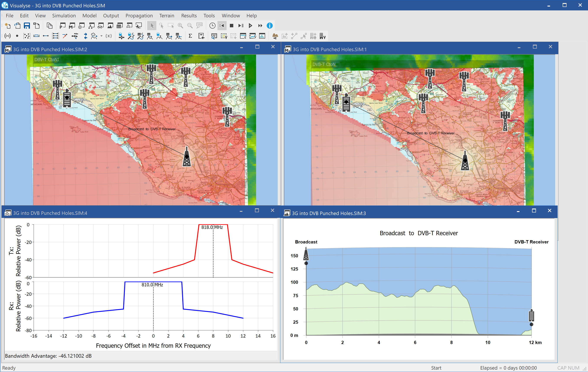Image resolution: width=588 pixels, height=372 pixels.
Task: Open the Output menu
Action: coord(111,16)
